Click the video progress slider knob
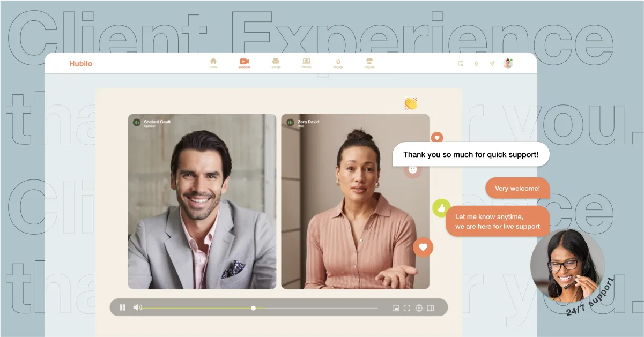The height and width of the screenshot is (337, 644). pyautogui.click(x=254, y=308)
